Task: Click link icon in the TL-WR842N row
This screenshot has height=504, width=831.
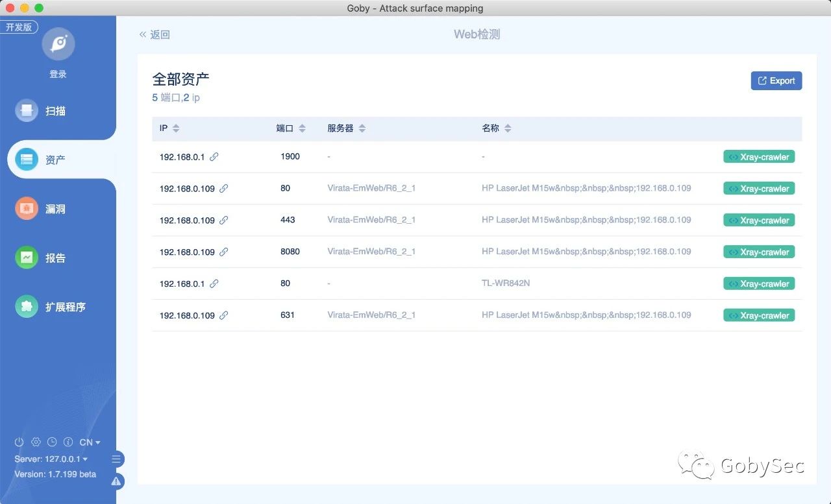Action: pyautogui.click(x=214, y=283)
